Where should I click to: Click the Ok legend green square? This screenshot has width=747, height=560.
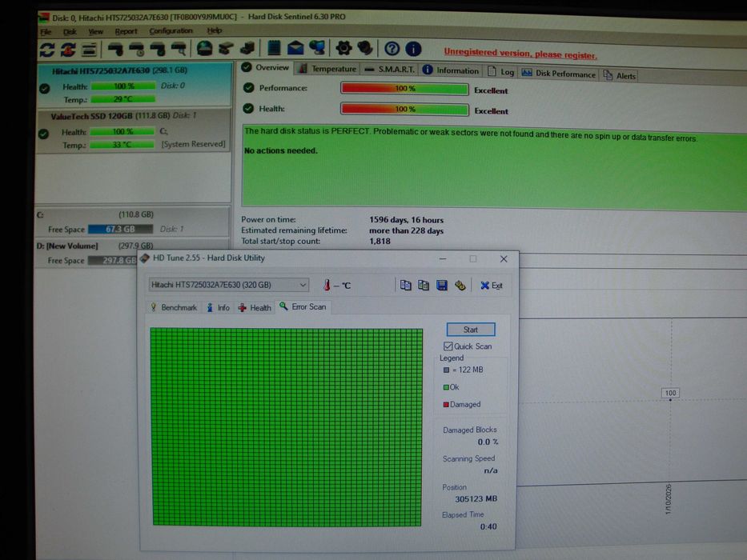[x=446, y=387]
